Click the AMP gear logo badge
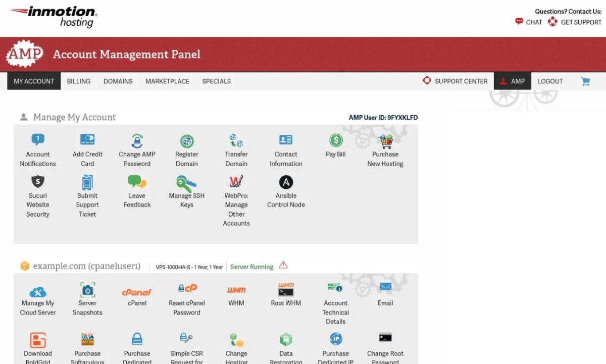This screenshot has width=606, height=364. [25, 54]
